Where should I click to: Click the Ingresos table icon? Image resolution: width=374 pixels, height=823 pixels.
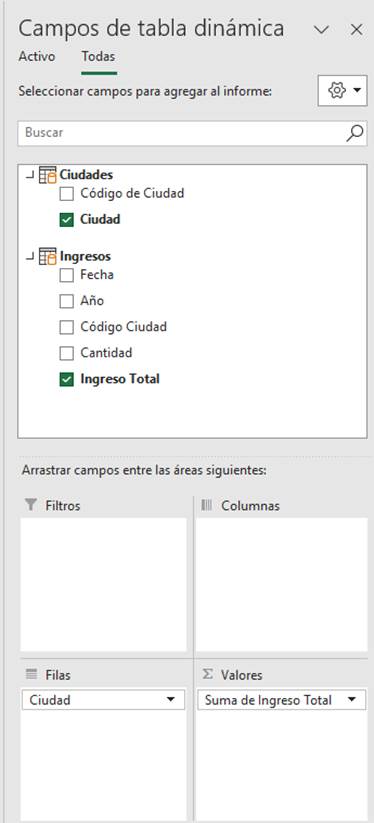coord(48,257)
